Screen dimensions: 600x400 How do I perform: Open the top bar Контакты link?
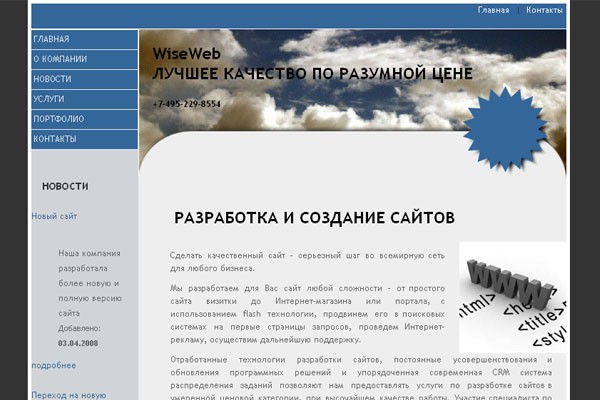coord(544,10)
